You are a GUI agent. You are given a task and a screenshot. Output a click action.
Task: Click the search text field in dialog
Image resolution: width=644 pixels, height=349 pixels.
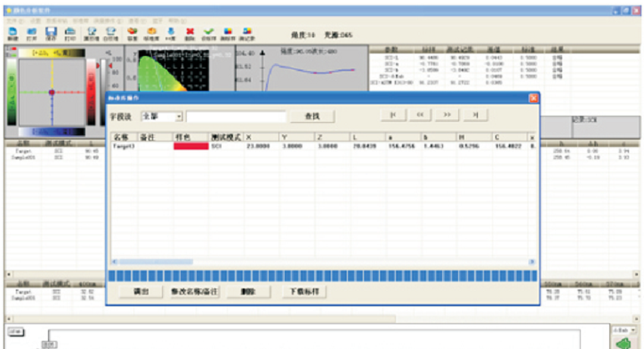[236, 117]
